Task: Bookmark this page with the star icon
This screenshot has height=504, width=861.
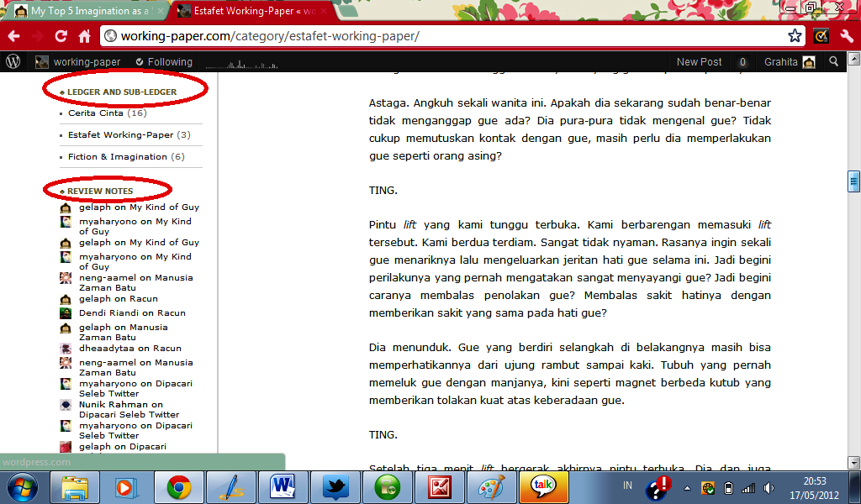Action: coord(795,36)
